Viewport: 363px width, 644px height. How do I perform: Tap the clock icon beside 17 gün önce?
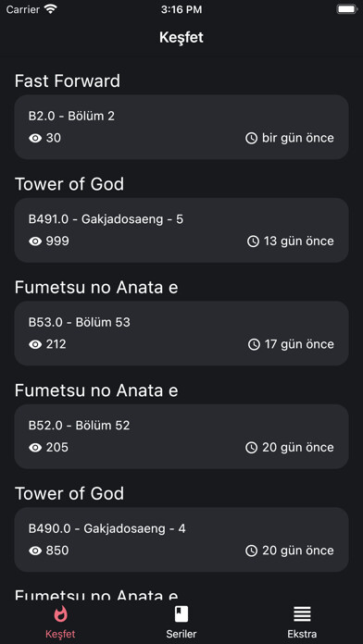tap(254, 344)
